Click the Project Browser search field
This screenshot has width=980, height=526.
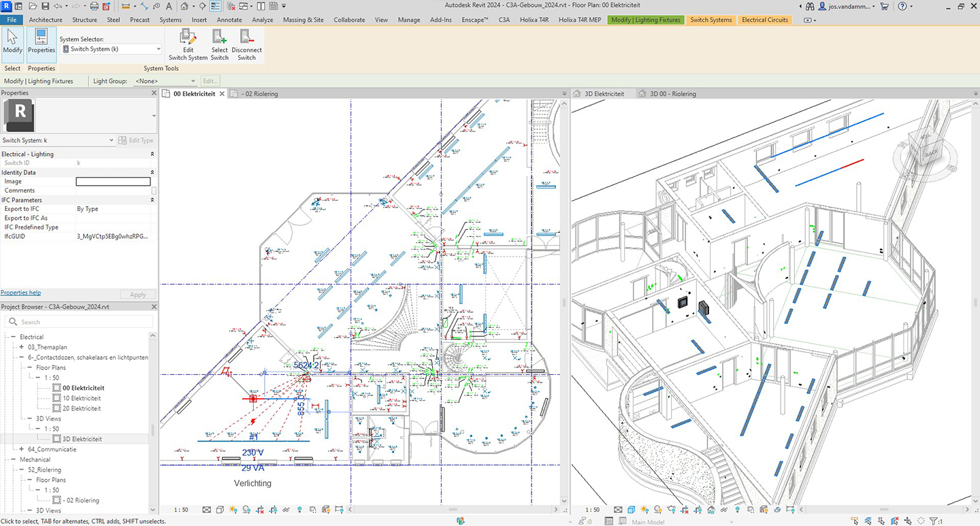(x=78, y=322)
